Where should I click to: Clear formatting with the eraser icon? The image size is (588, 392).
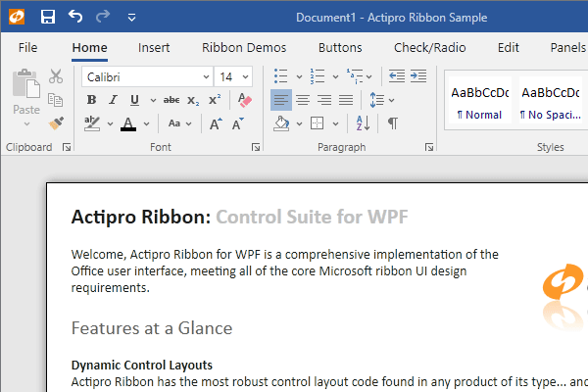tap(244, 100)
